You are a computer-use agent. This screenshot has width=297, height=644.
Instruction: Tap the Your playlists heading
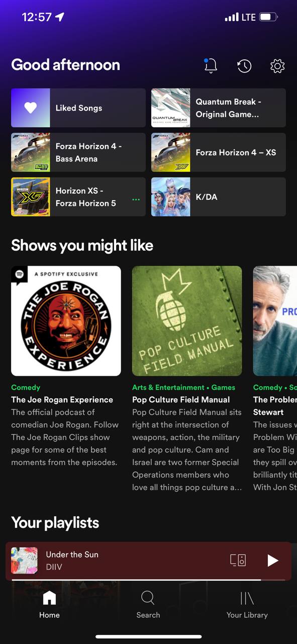(55, 523)
